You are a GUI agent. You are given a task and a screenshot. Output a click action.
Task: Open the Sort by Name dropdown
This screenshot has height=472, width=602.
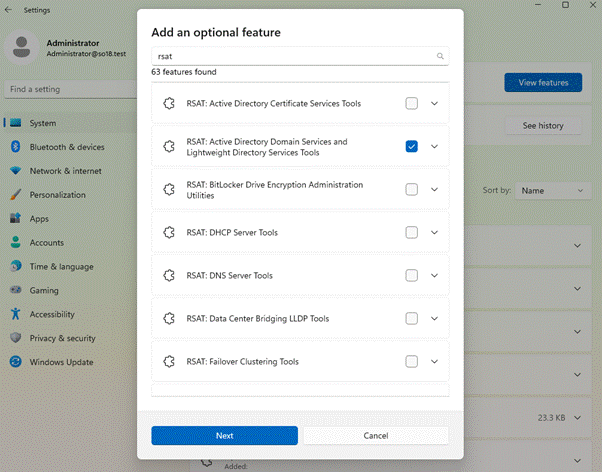[553, 190]
